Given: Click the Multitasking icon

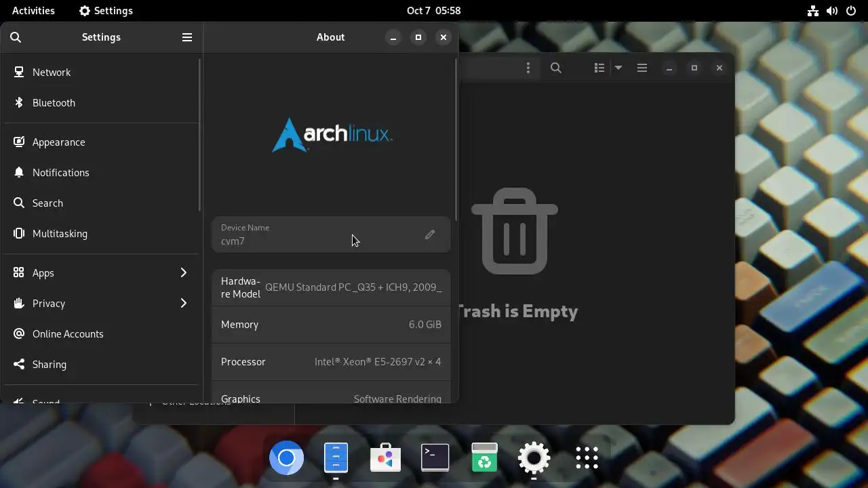Looking at the screenshot, I should 19,233.
